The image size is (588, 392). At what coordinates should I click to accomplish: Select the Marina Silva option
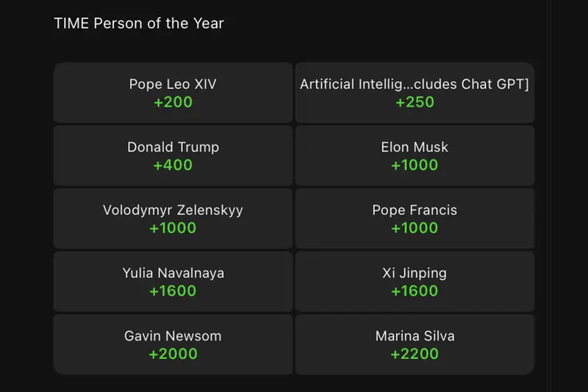point(415,344)
